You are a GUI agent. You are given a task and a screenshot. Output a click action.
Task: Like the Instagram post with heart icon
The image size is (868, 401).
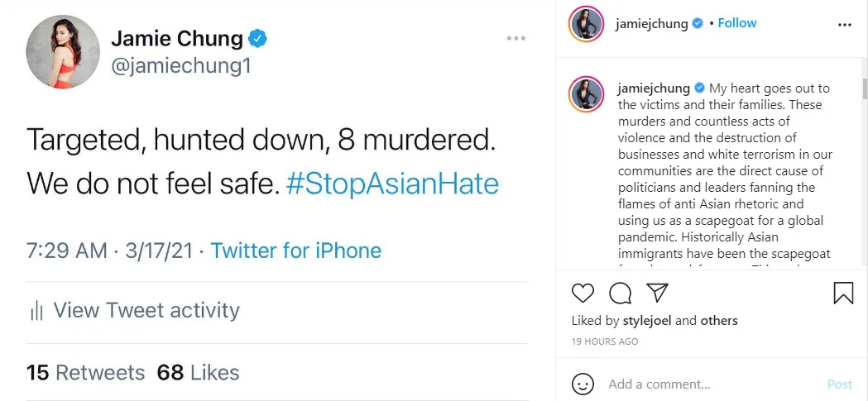coord(583,293)
